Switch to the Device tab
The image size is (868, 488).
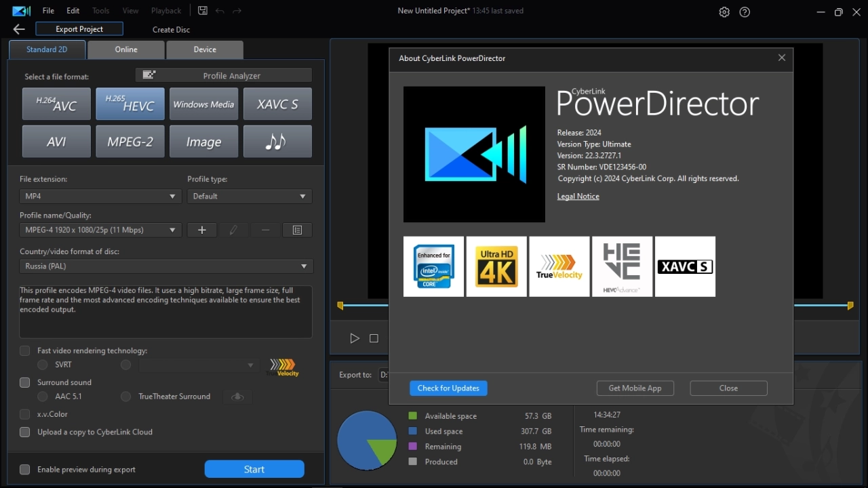tap(205, 49)
